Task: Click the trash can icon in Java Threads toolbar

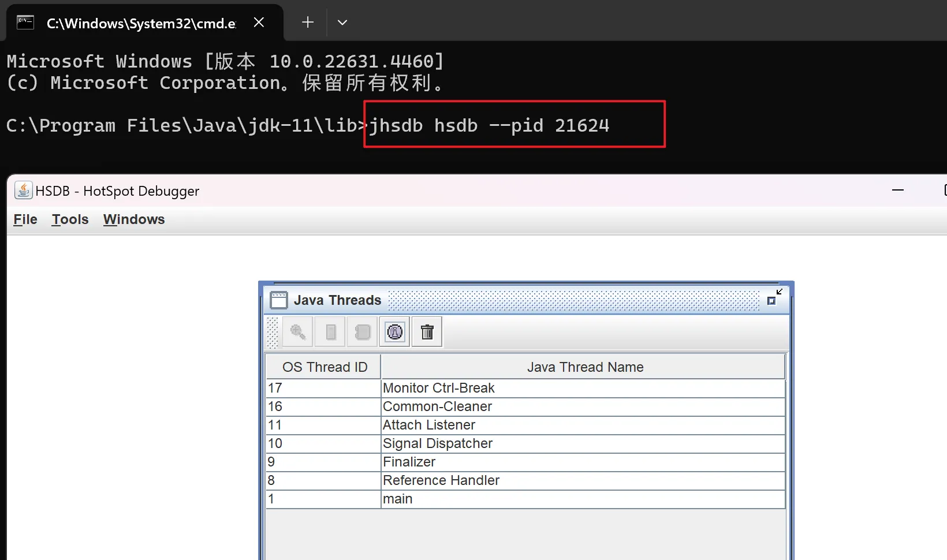Action: click(x=427, y=332)
